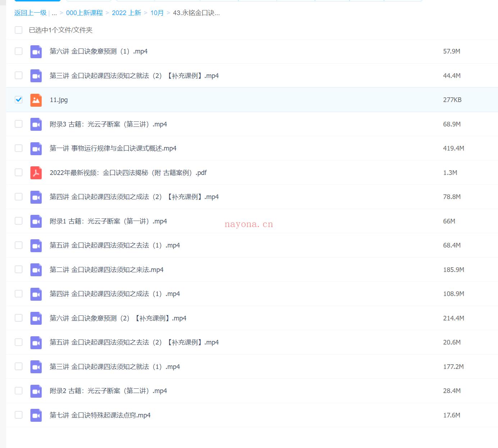The width and height of the screenshot is (498, 448).
Task: Open file 第三讲 金口诀起课四法须知之就法（1）.mp4
Action: (115, 367)
